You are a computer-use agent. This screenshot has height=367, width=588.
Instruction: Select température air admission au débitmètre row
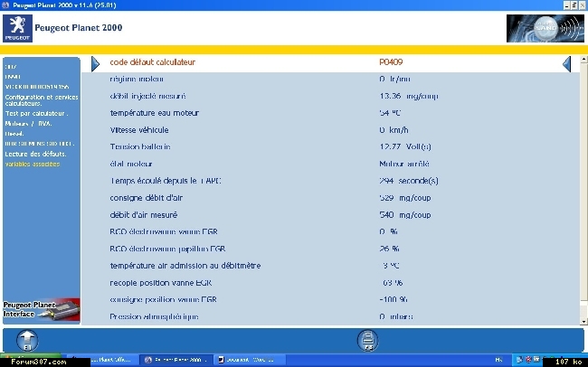pos(330,266)
